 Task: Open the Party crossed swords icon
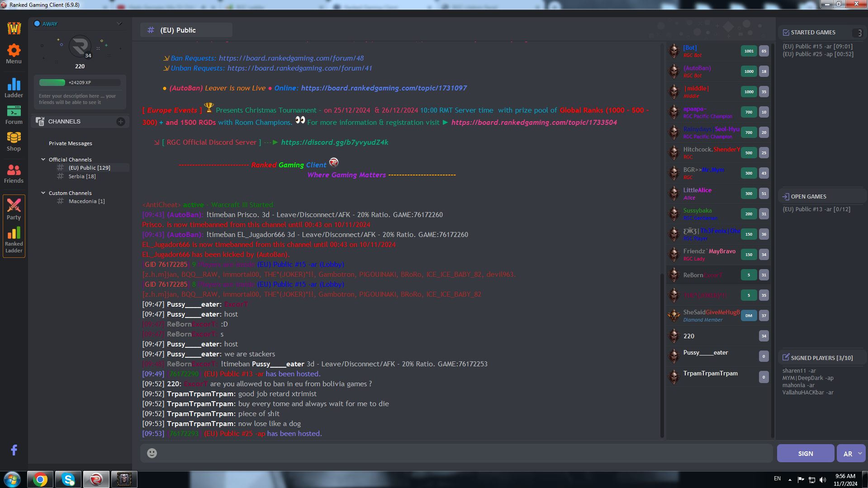[x=14, y=209]
